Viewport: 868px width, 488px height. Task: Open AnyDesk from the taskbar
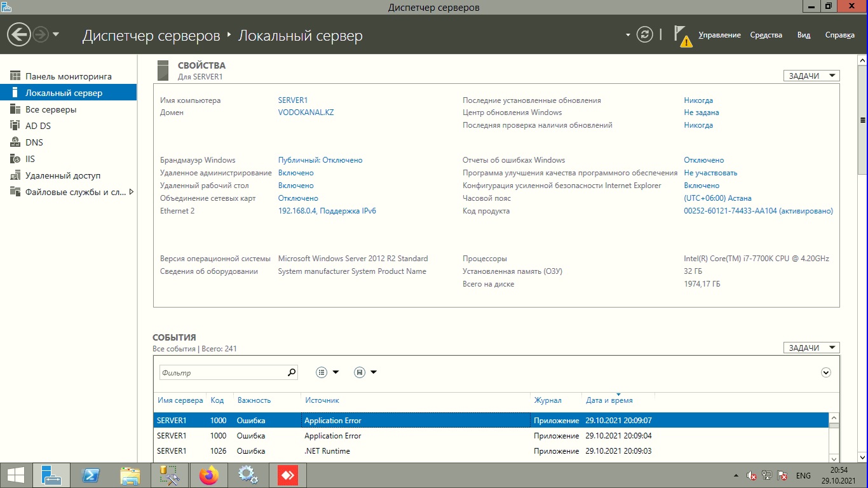click(288, 475)
